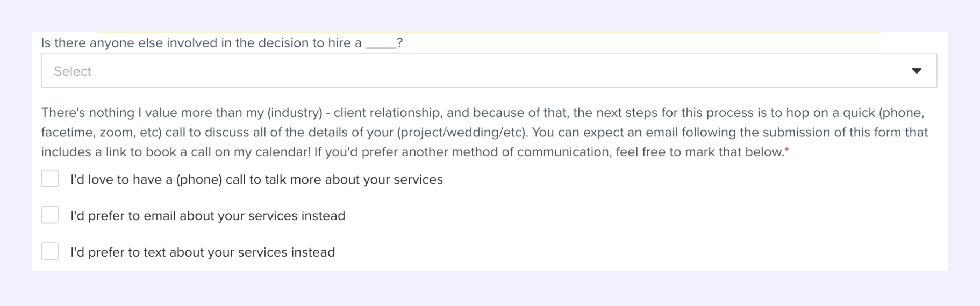
Task: Click the paragraph starting 'There's nothing I value'
Action: [x=484, y=132]
